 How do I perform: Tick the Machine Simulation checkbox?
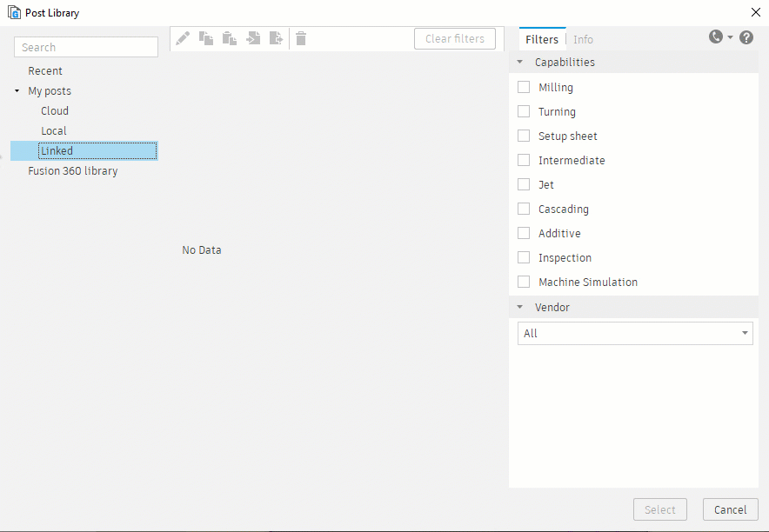pyautogui.click(x=524, y=282)
